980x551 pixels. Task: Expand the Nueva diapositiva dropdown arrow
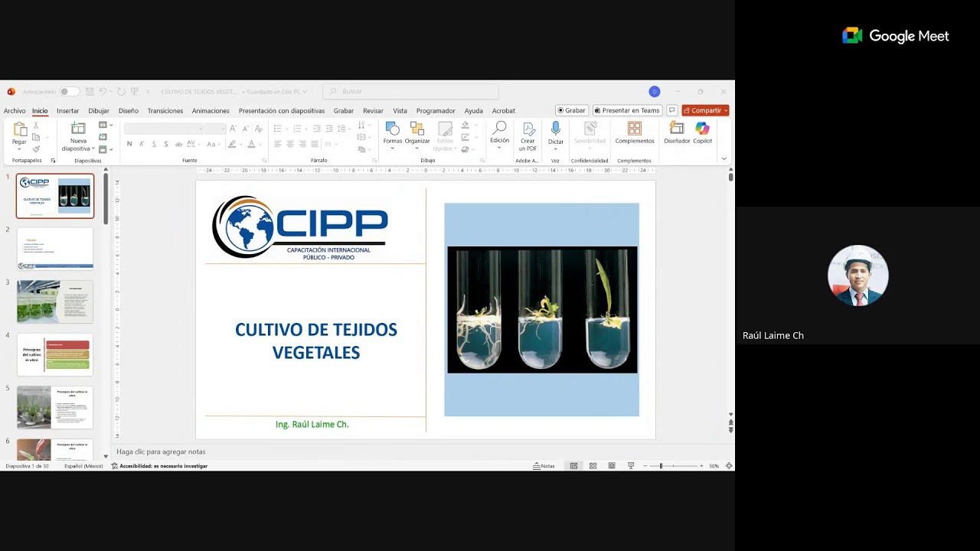pyautogui.click(x=93, y=148)
